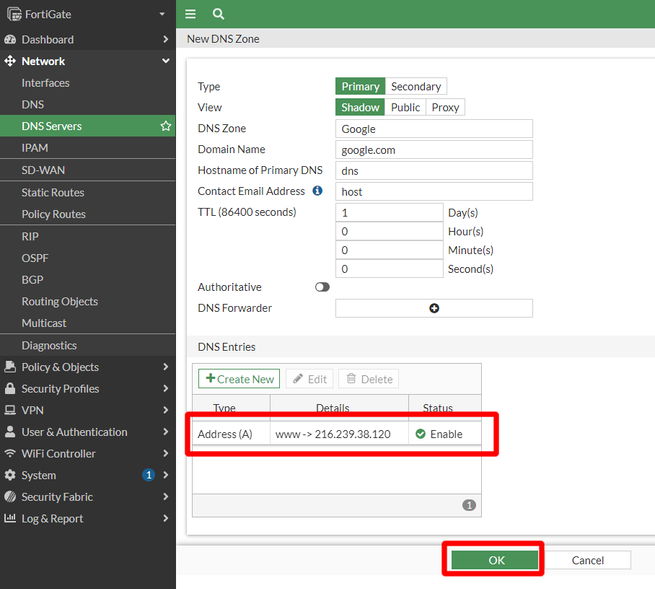Toggle the Authoritative switch
Screen dimensions: 655x589
point(322,287)
